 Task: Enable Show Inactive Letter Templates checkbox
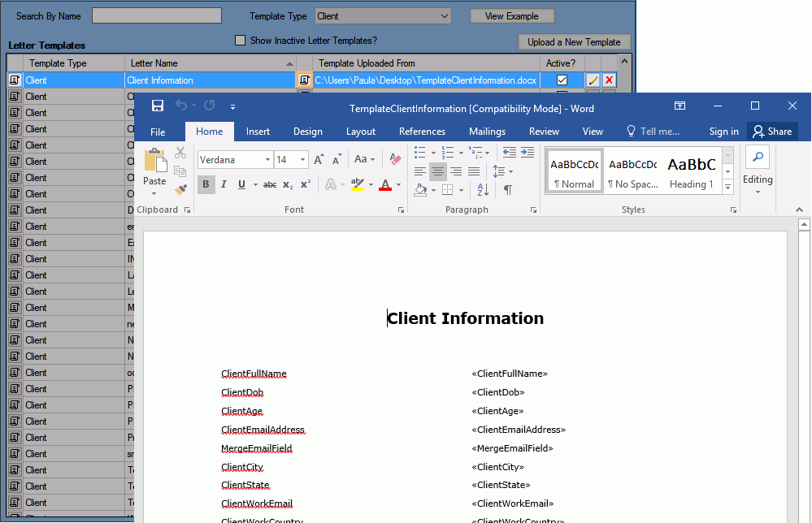240,41
